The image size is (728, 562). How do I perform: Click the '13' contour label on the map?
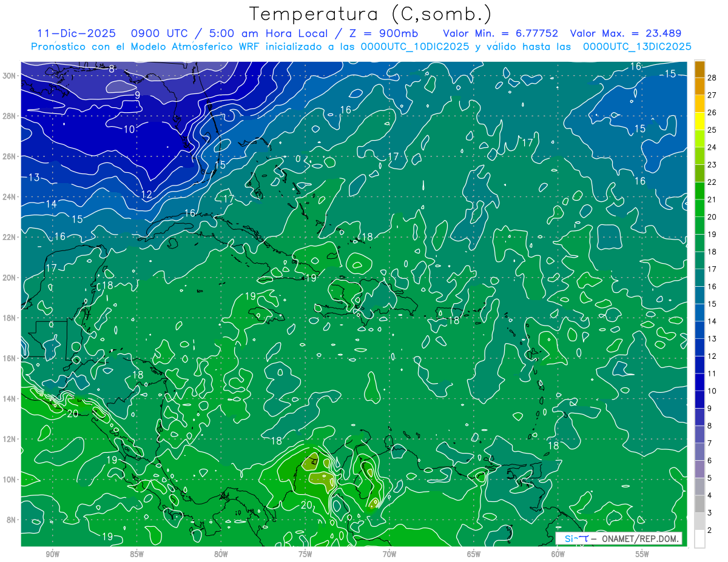(x=34, y=177)
